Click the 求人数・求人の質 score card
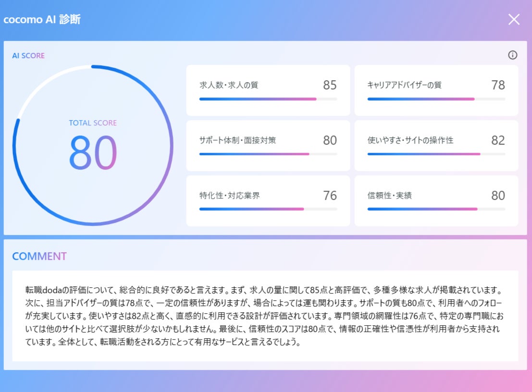 268,90
